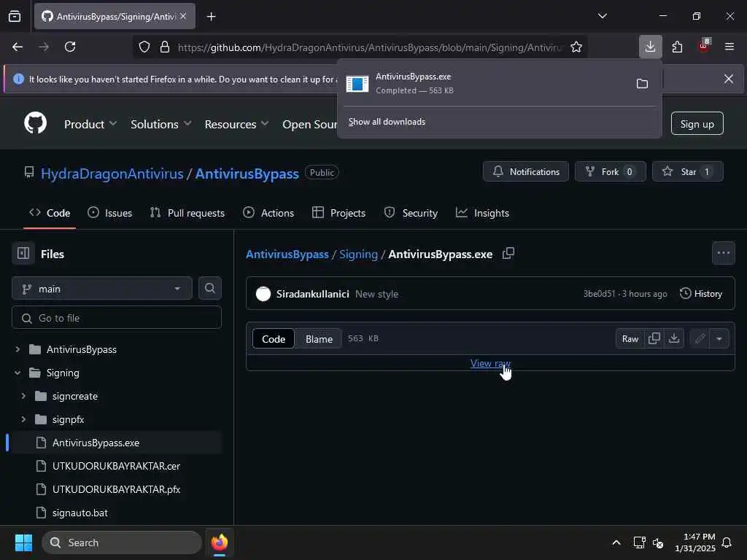
Task: Fork the repository
Action: coord(611,171)
